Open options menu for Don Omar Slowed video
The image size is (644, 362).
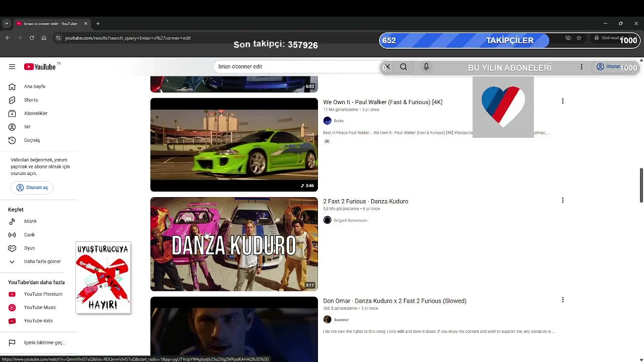point(562,300)
